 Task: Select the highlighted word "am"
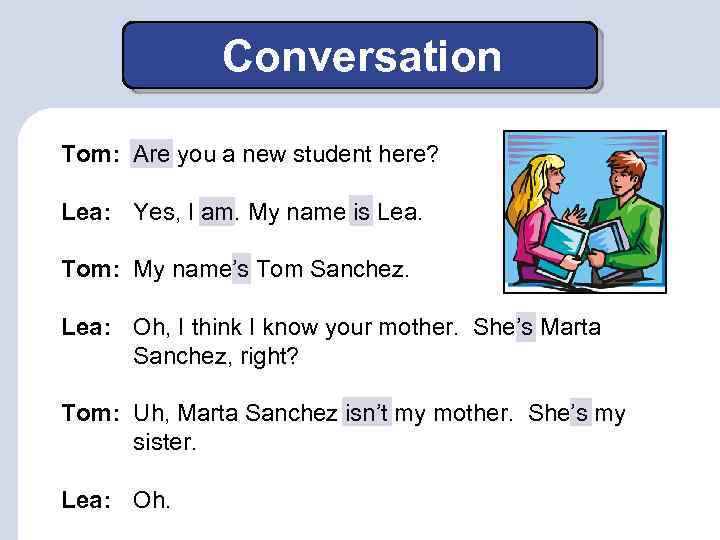coord(216,212)
